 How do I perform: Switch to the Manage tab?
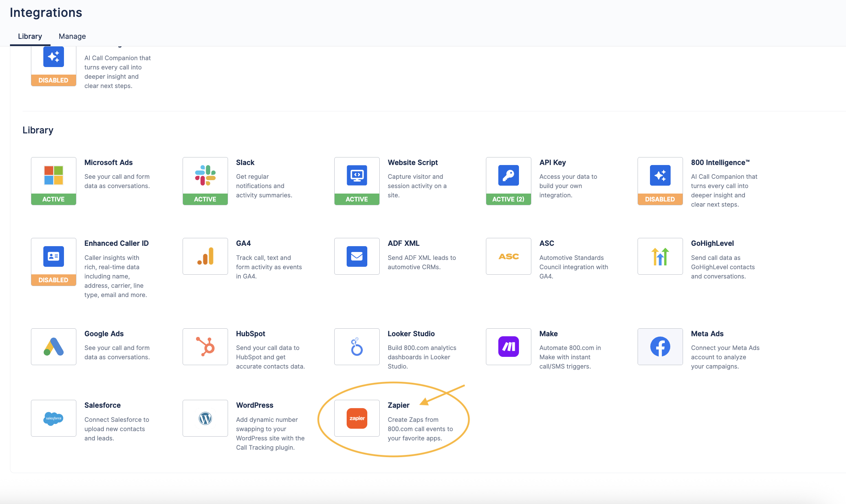tap(72, 36)
